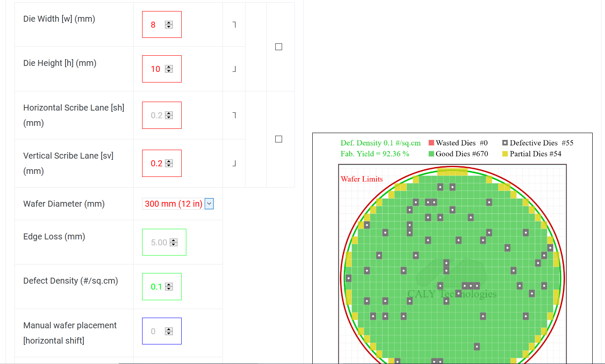
Task: Click the 'Die Width [w] (mm)' label
Action: (x=59, y=19)
